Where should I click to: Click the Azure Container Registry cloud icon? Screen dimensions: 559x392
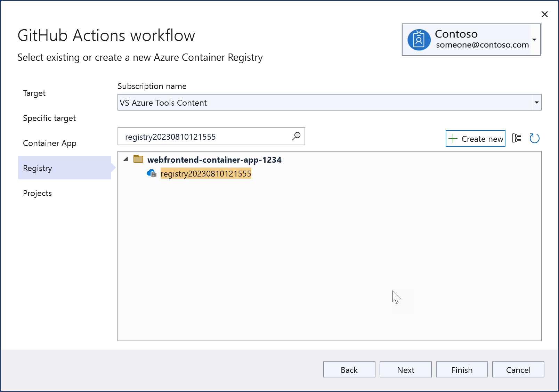pyautogui.click(x=151, y=173)
